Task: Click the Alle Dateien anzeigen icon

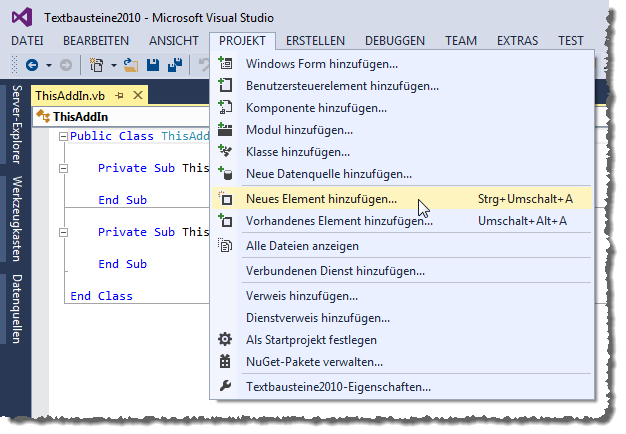Action: (x=225, y=246)
